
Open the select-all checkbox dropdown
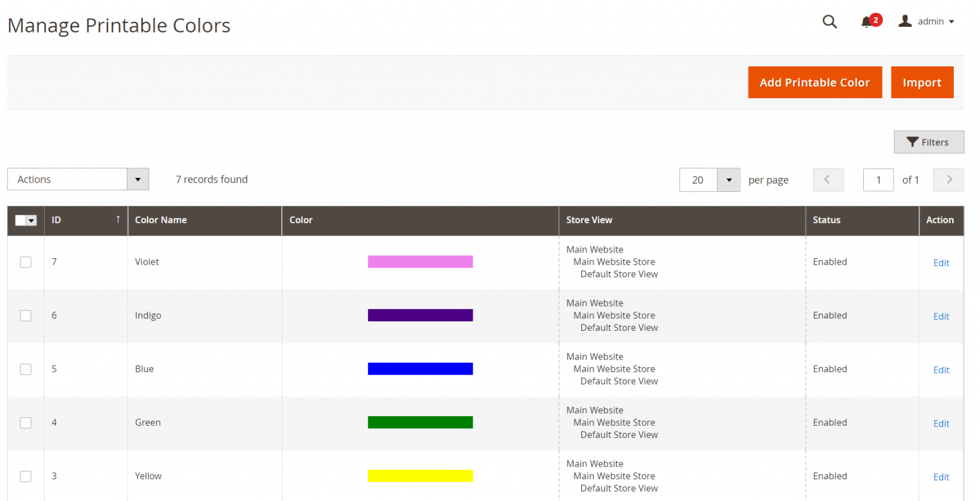pyautogui.click(x=31, y=221)
